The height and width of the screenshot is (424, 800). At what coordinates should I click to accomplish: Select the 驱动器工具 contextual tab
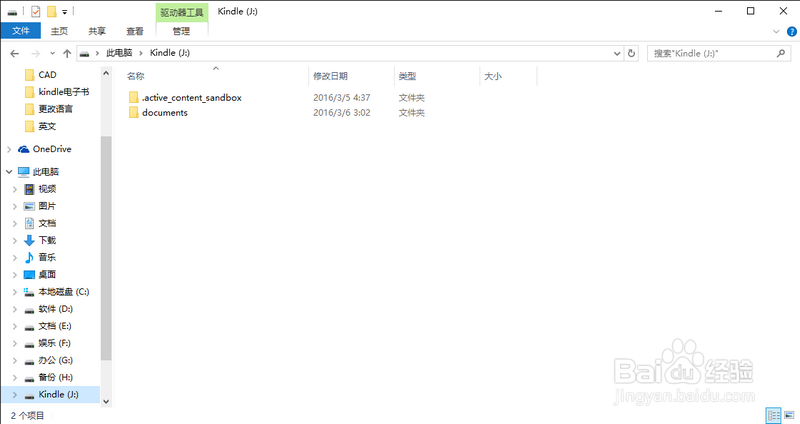point(182,12)
